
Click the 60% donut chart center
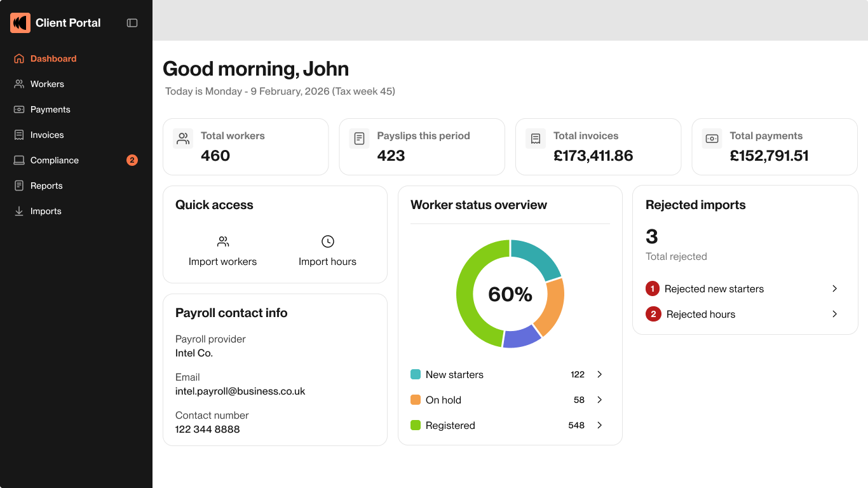pos(510,294)
